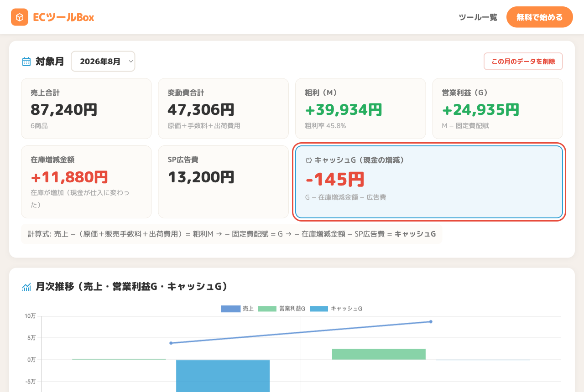Click the chart icon beside 月次推移 heading

[x=26, y=287]
